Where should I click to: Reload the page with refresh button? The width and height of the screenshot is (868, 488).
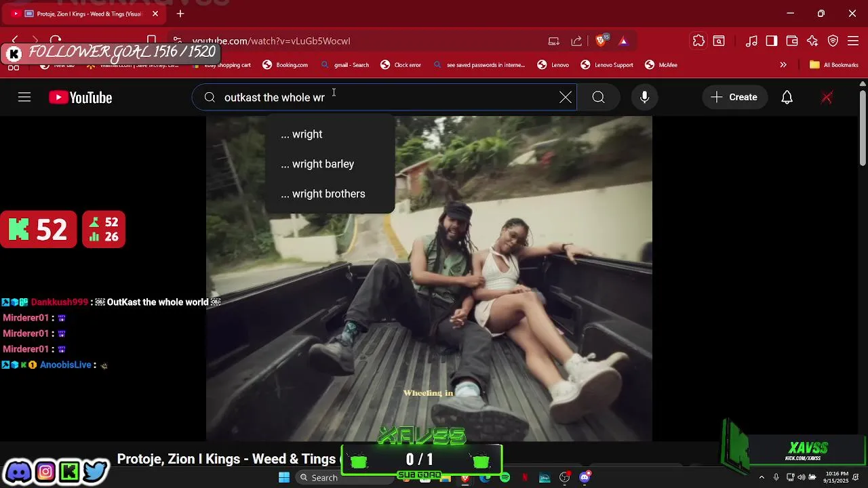pyautogui.click(x=56, y=41)
